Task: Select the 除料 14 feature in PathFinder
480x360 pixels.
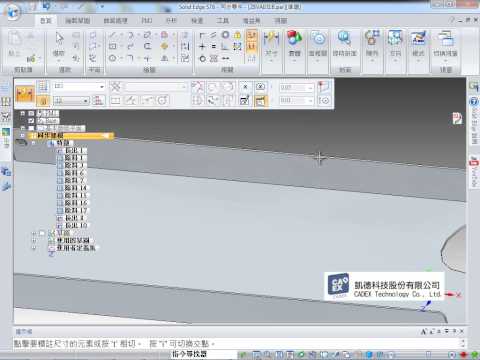Action: click(x=72, y=188)
